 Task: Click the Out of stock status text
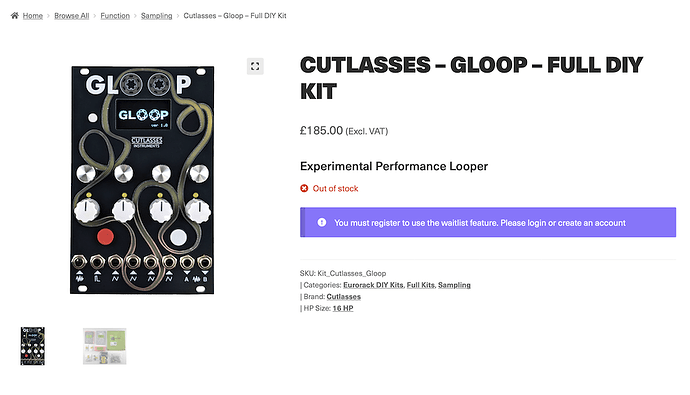pos(335,189)
